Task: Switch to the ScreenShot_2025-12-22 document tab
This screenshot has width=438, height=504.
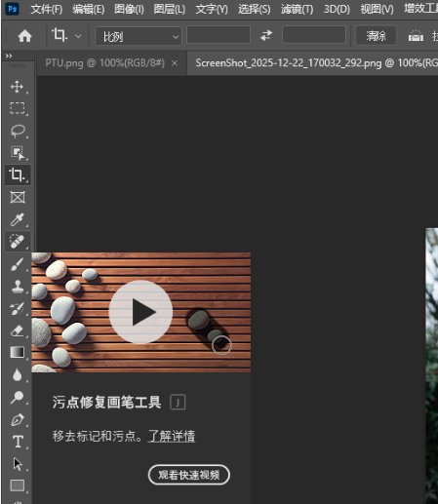Action: click(x=312, y=63)
